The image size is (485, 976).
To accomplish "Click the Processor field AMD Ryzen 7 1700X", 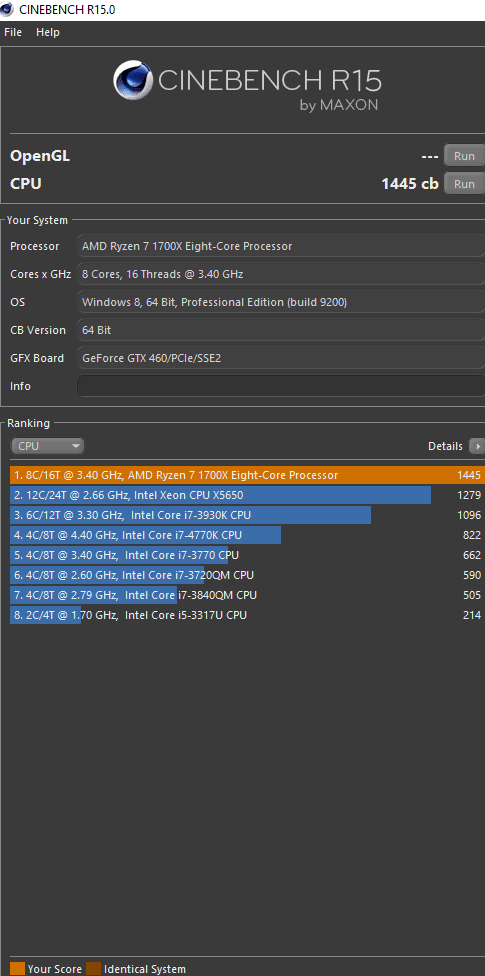I will tap(281, 246).
